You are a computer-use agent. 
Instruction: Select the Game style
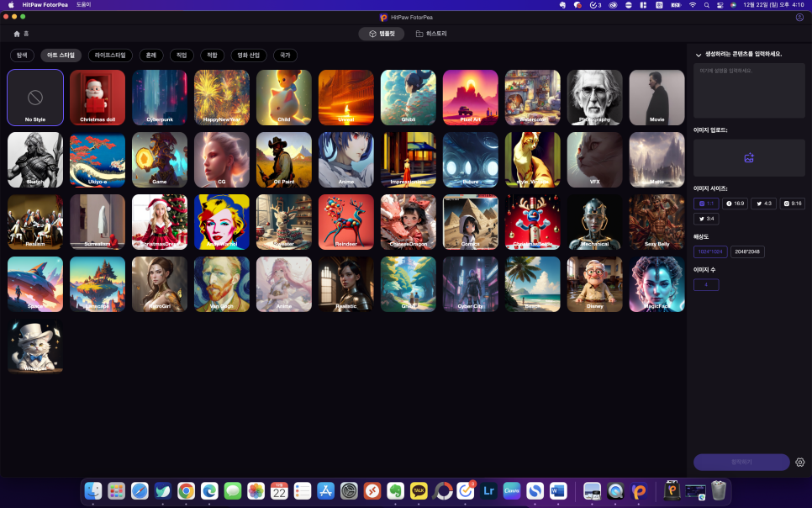click(160, 160)
